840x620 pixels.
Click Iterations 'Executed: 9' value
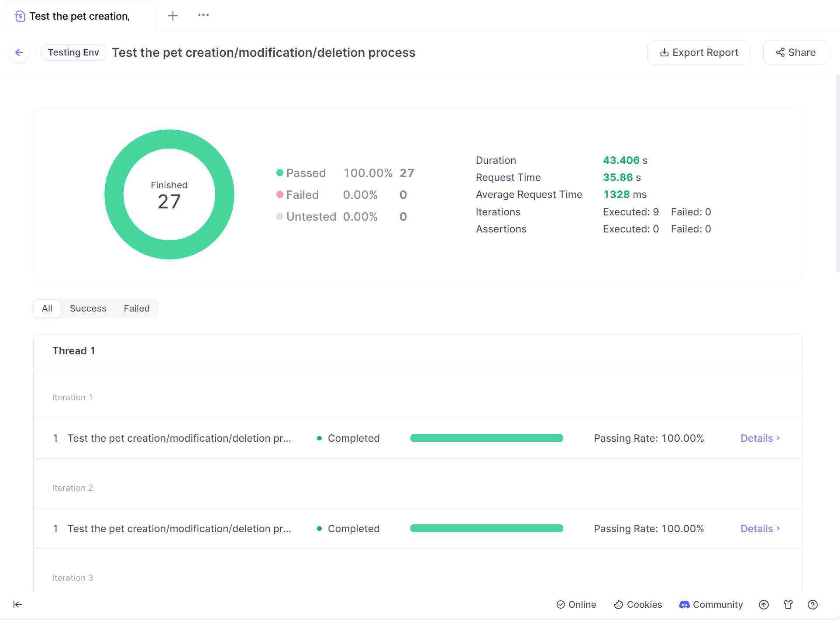pos(631,212)
